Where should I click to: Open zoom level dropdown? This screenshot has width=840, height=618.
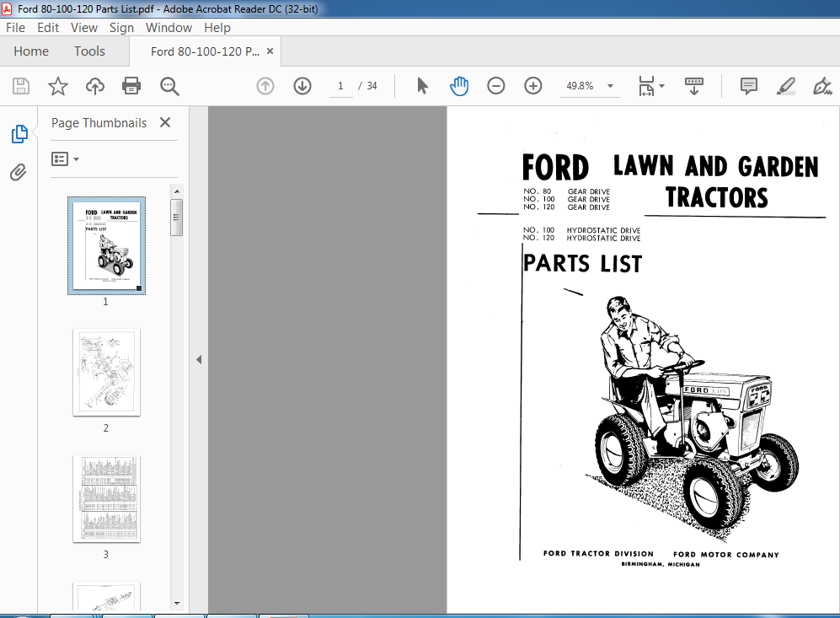(x=610, y=86)
